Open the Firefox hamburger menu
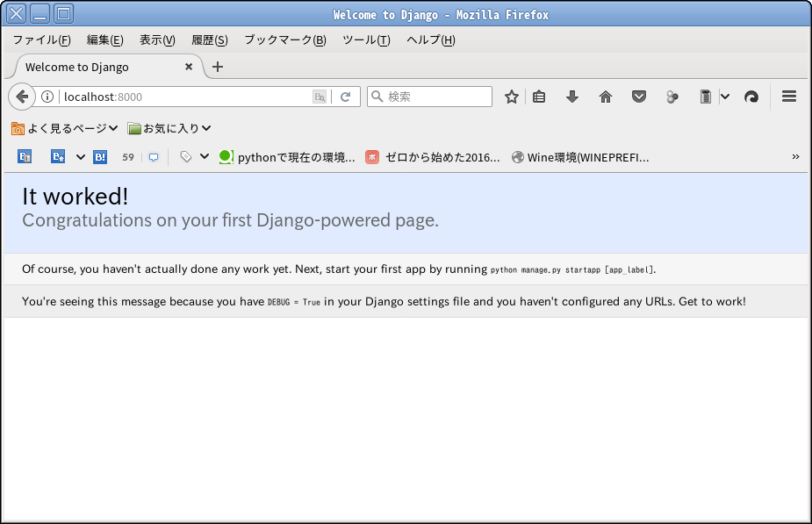The width and height of the screenshot is (812, 524). tap(789, 97)
